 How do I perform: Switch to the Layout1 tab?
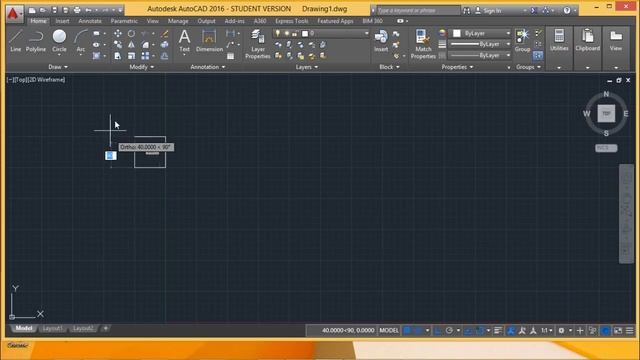pos(53,329)
